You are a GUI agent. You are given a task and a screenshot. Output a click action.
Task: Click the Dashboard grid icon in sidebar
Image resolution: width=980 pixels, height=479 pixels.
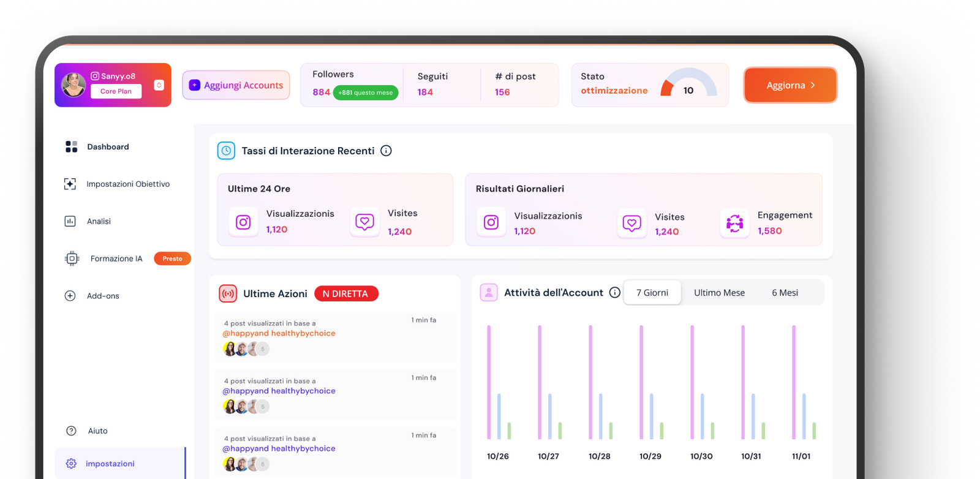click(x=71, y=146)
